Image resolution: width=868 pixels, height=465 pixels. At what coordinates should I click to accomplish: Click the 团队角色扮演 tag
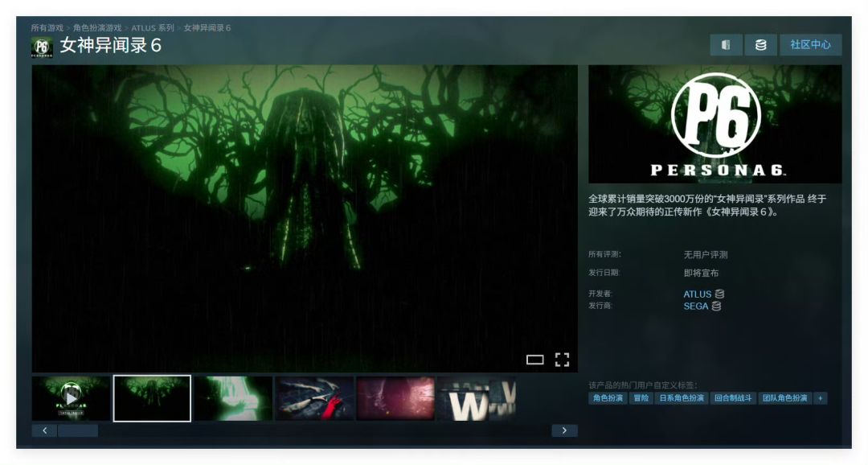click(784, 398)
